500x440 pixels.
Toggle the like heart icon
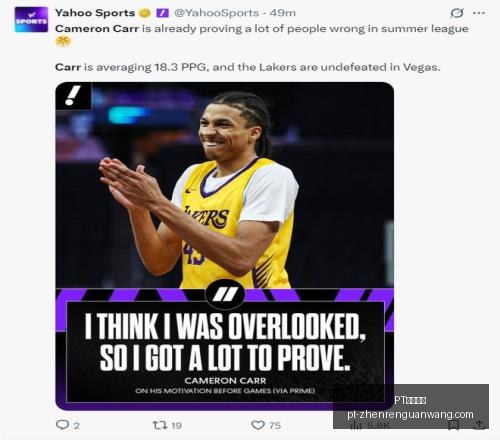258,425
